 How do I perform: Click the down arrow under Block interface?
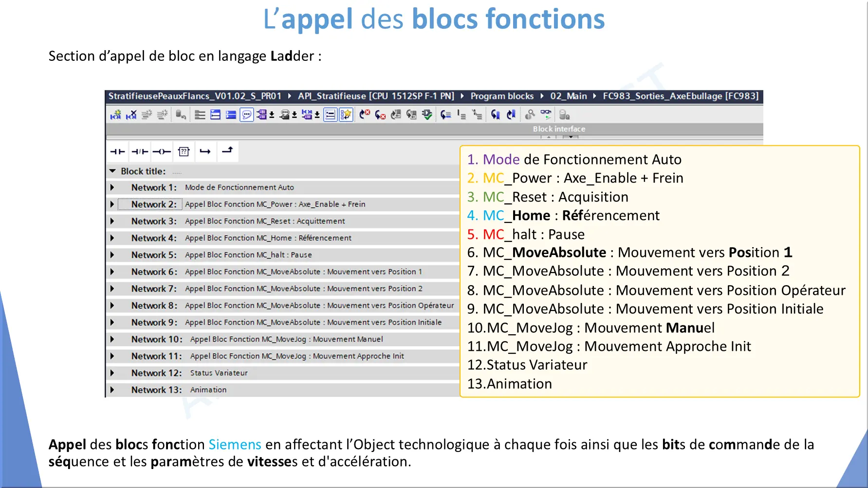(571, 137)
